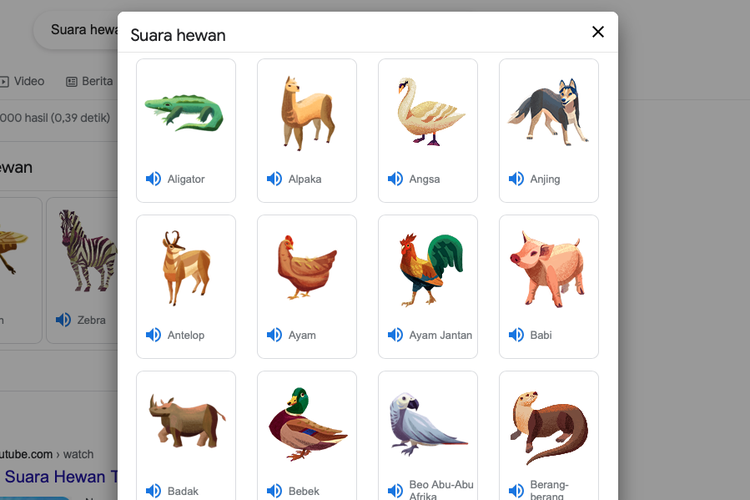This screenshot has height=500, width=750.
Task: Open the Suara Hewan video result link
Action: (x=61, y=477)
